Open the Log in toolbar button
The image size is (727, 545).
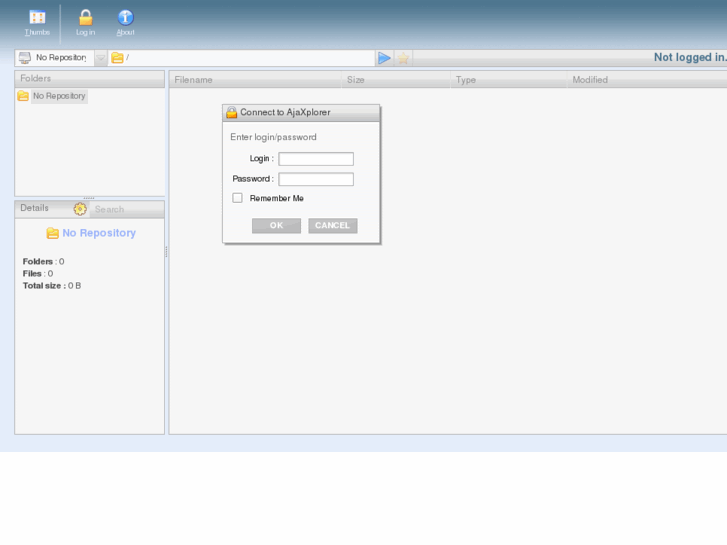[85, 23]
